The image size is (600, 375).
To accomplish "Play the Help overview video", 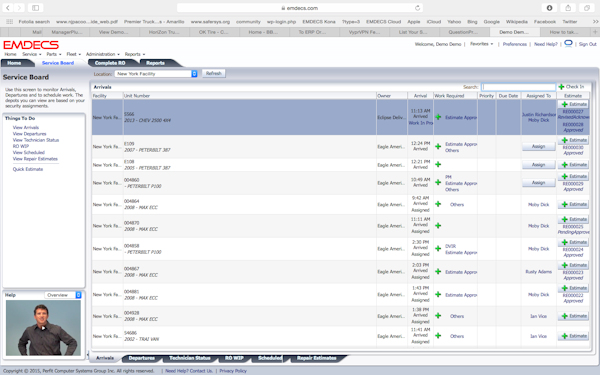I will pyautogui.click(x=43, y=328).
